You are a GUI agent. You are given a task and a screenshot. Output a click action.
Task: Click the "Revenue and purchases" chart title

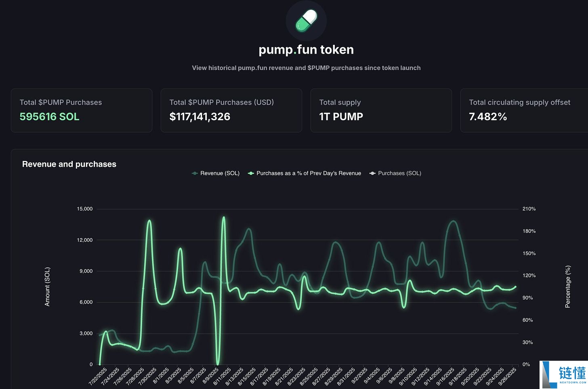69,164
